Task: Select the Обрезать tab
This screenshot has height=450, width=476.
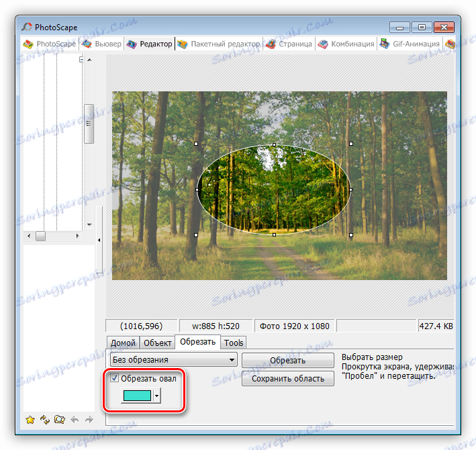Action: click(197, 342)
